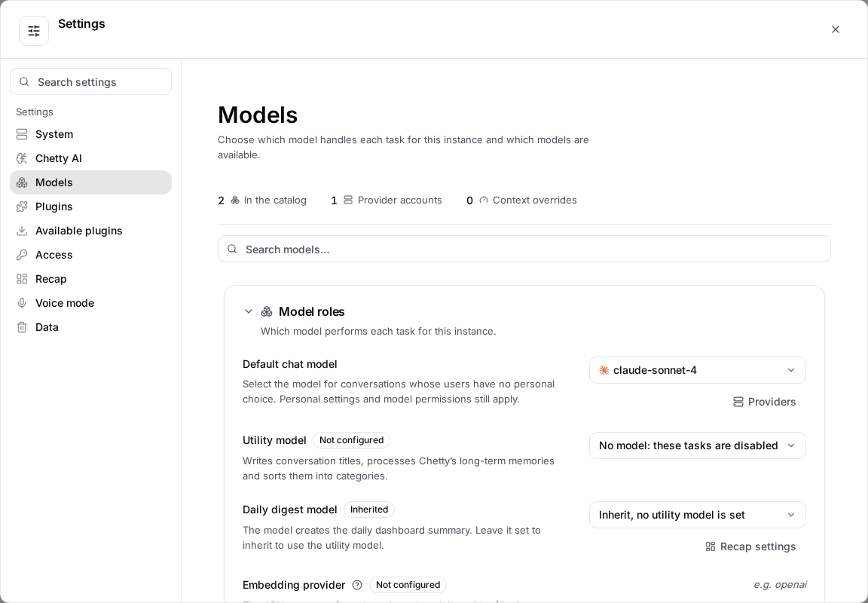The image size is (868, 603).
Task: Open Access settings
Action: [x=90, y=255]
